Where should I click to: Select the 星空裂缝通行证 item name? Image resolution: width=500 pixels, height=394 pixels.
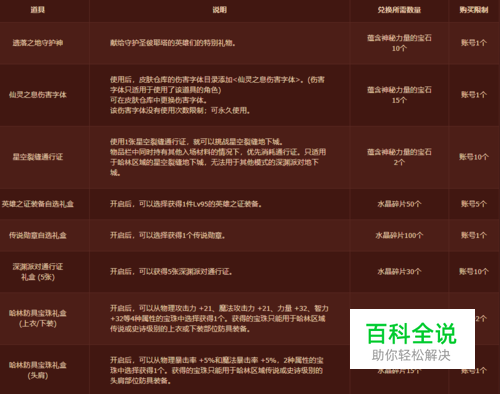pyautogui.click(x=38, y=157)
